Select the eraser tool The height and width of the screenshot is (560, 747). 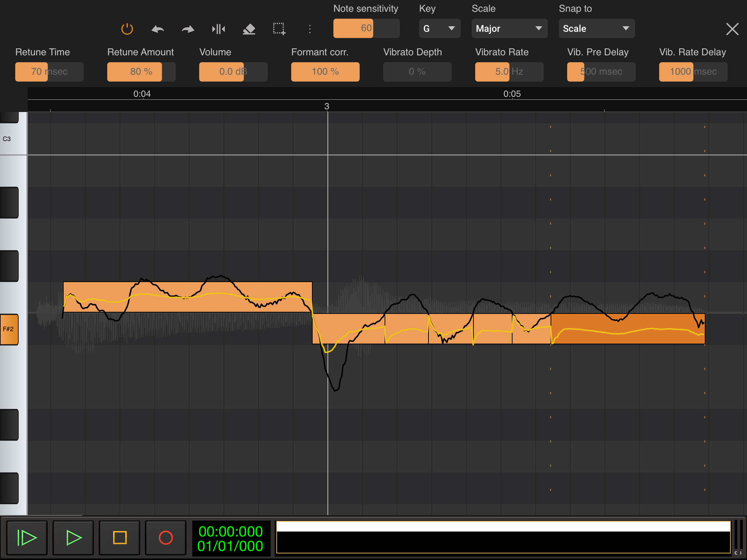249,29
